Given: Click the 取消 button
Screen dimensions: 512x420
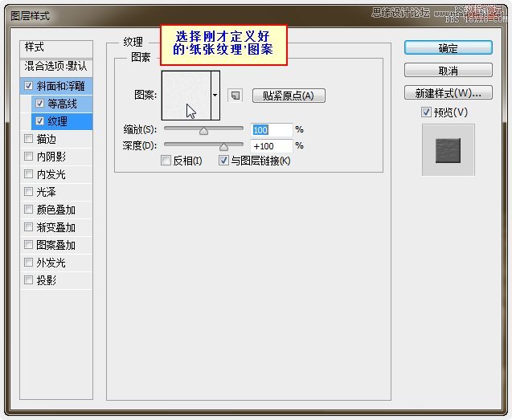Looking at the screenshot, I should click(448, 70).
